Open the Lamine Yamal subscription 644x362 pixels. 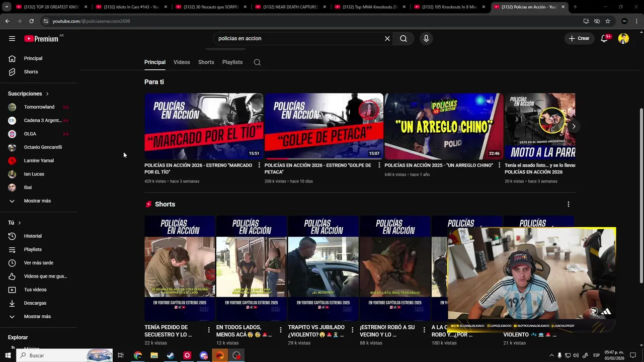pos(39,160)
